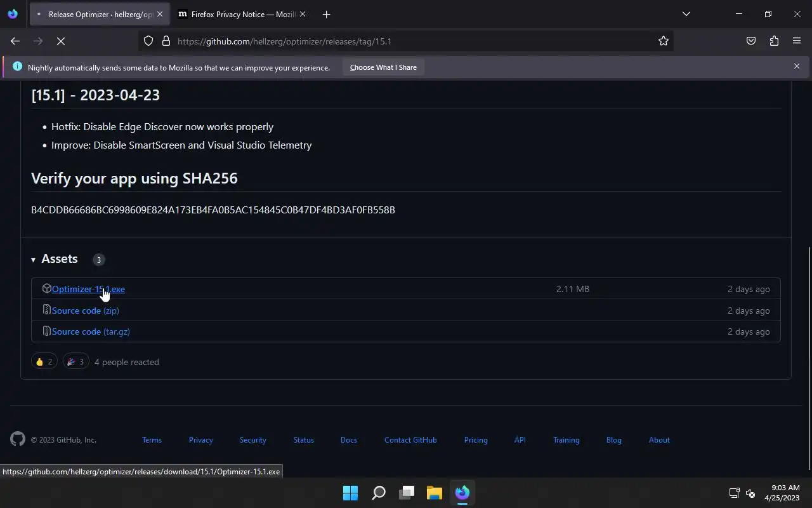Open the About footer link
This screenshot has width=812, height=508.
(x=659, y=440)
